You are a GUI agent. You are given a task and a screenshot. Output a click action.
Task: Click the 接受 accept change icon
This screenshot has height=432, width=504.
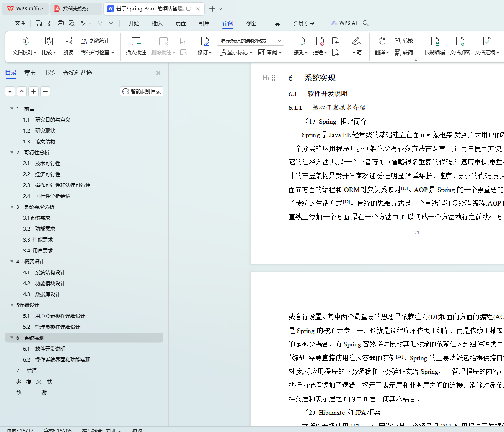pos(300,41)
